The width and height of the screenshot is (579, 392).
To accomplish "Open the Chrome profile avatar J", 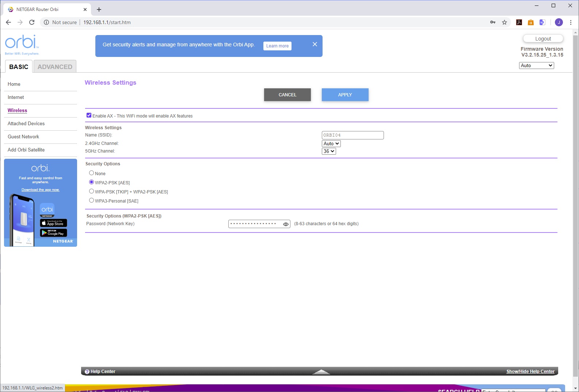I will [559, 22].
